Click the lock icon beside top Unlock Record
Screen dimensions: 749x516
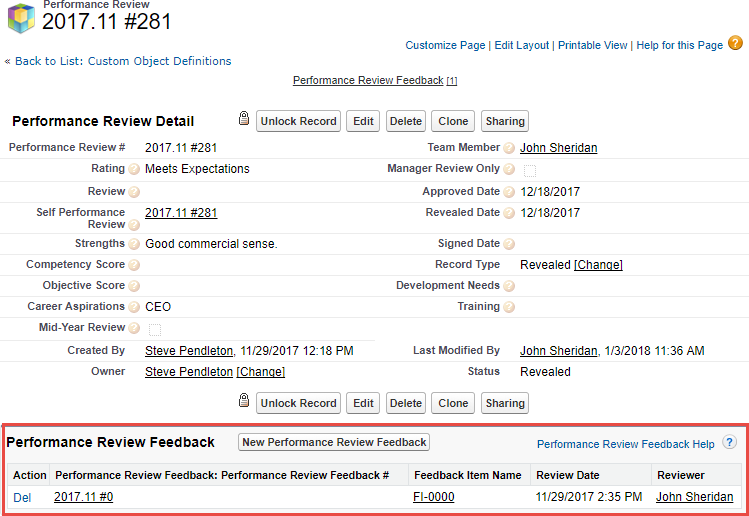(x=243, y=120)
